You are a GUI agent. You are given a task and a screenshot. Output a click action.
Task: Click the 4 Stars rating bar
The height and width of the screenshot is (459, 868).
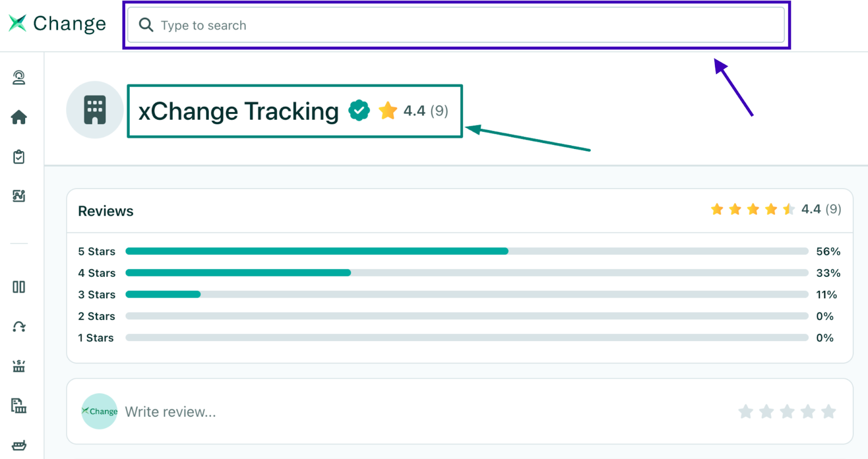pyautogui.click(x=467, y=273)
